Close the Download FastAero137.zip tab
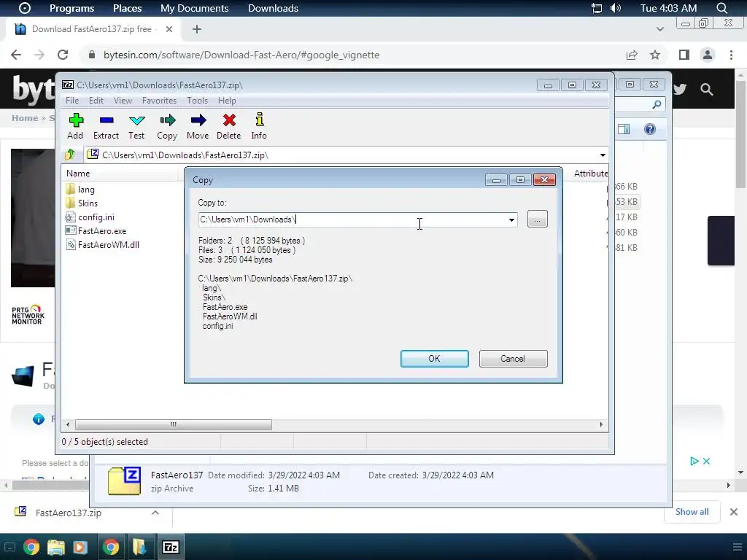 (x=169, y=29)
